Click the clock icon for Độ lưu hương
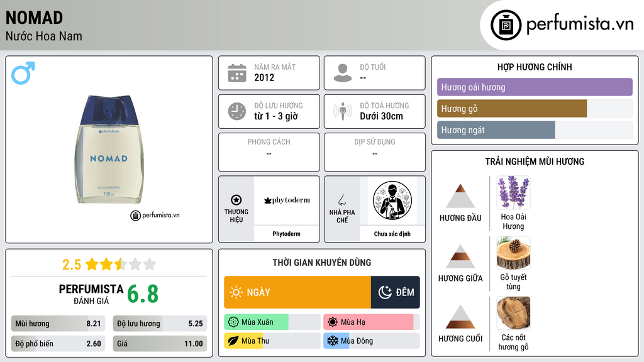The image size is (644, 362). coord(237,111)
